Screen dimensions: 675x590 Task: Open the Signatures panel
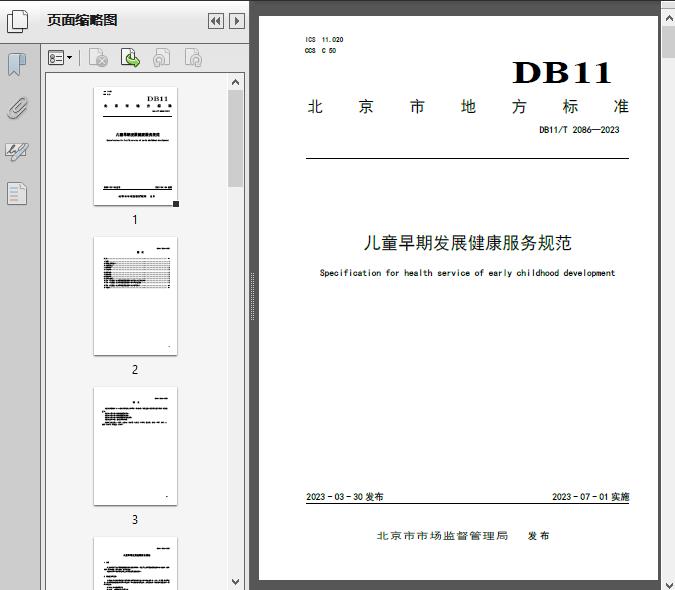pos(17,151)
